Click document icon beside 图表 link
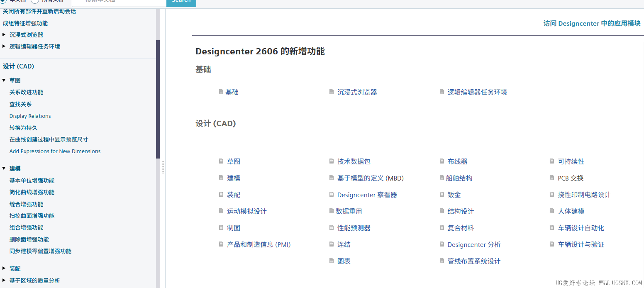644x288 pixels. (332, 261)
